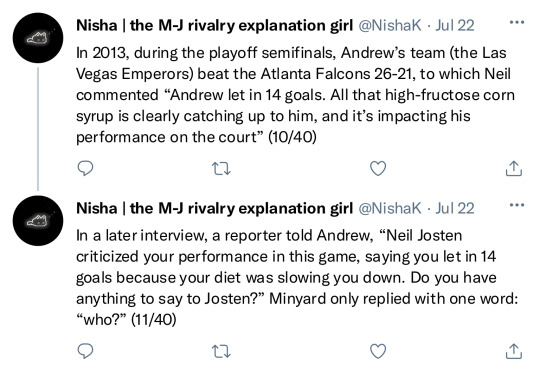Retweet the 10/40 tweet
The height and width of the screenshot is (374, 540).
pos(221,169)
